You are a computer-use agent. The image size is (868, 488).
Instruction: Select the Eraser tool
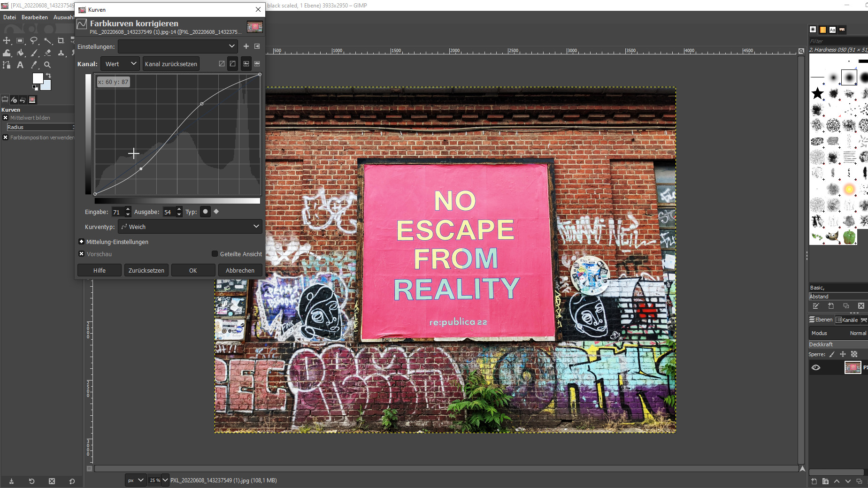click(48, 53)
